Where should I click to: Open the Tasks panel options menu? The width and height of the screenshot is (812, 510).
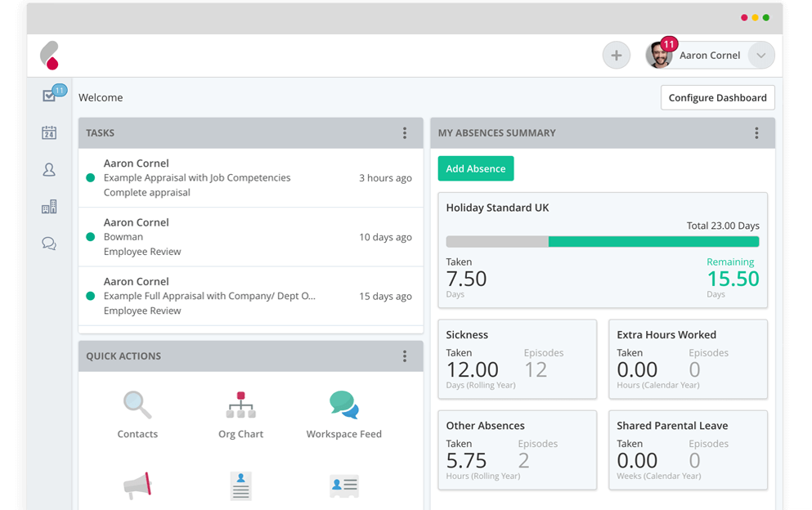click(404, 132)
